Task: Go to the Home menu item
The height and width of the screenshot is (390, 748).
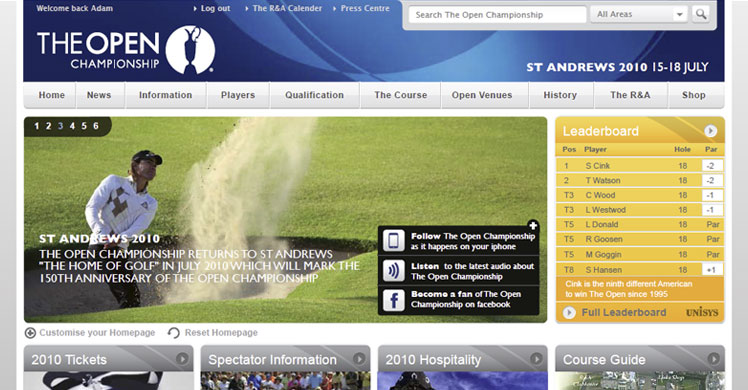Action: tap(52, 95)
